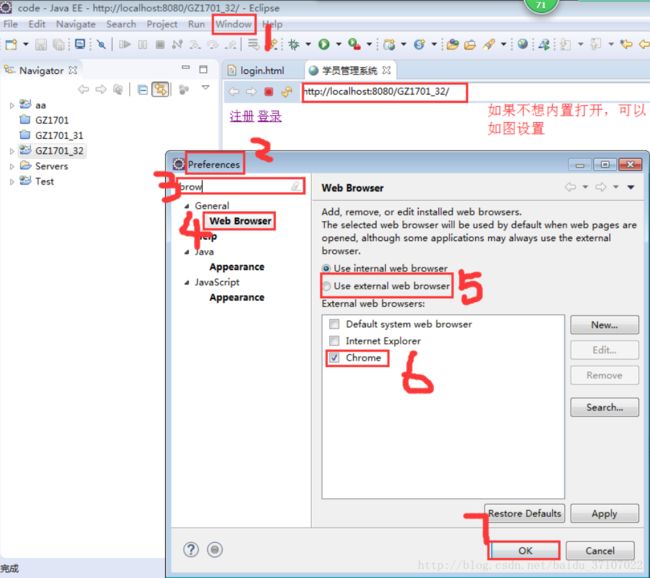Open the Edit menu
Screen dimensions: 650x578
36,24
